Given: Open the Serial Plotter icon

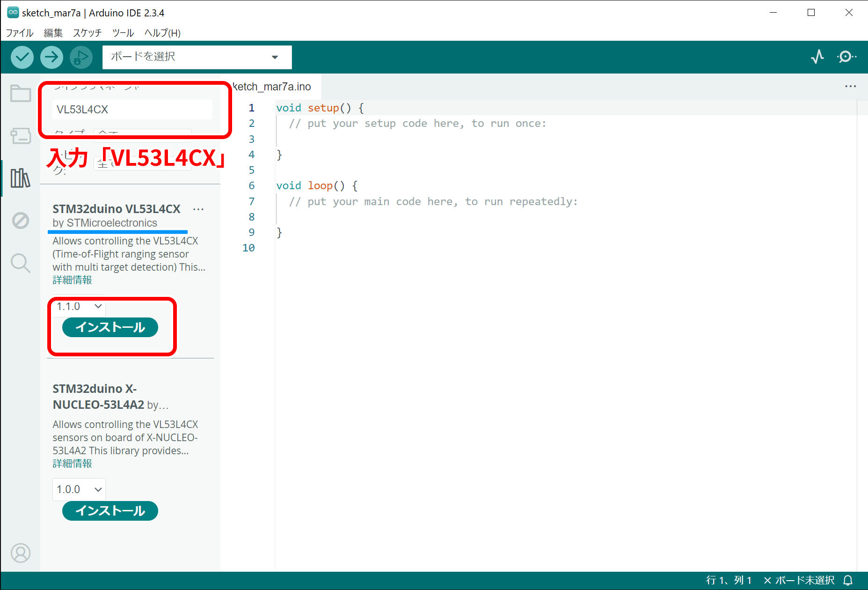Looking at the screenshot, I should pyautogui.click(x=817, y=57).
